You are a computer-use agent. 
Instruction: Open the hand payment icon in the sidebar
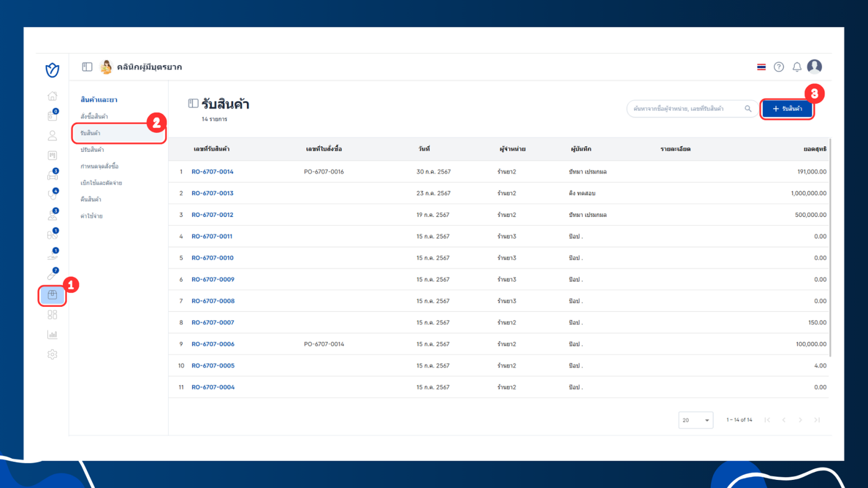pos(52,254)
